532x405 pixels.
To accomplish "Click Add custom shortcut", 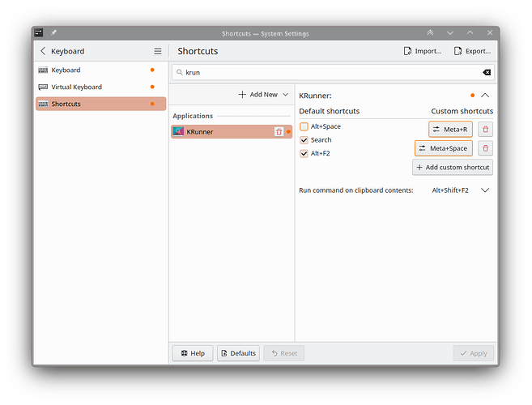I will [x=453, y=168].
